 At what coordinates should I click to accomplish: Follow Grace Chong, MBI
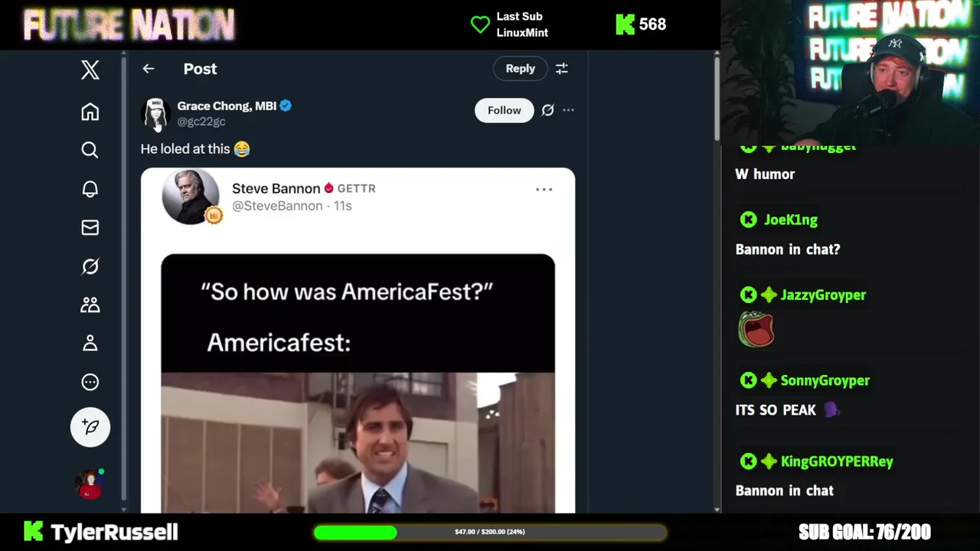tap(504, 110)
